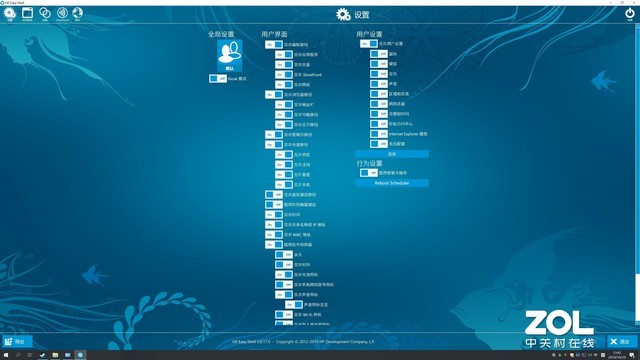
Task: Toggle 允许关机 switch
Action: (x=284, y=184)
